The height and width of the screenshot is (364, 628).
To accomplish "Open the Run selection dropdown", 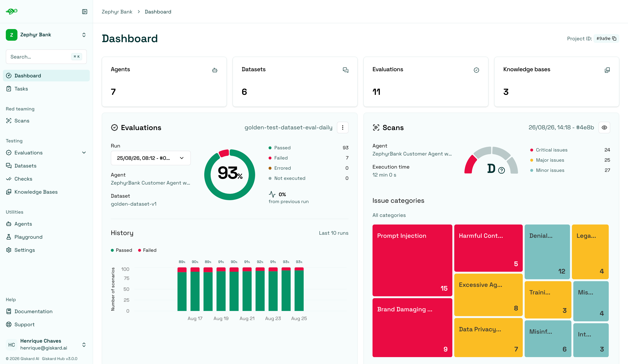I will point(151,158).
